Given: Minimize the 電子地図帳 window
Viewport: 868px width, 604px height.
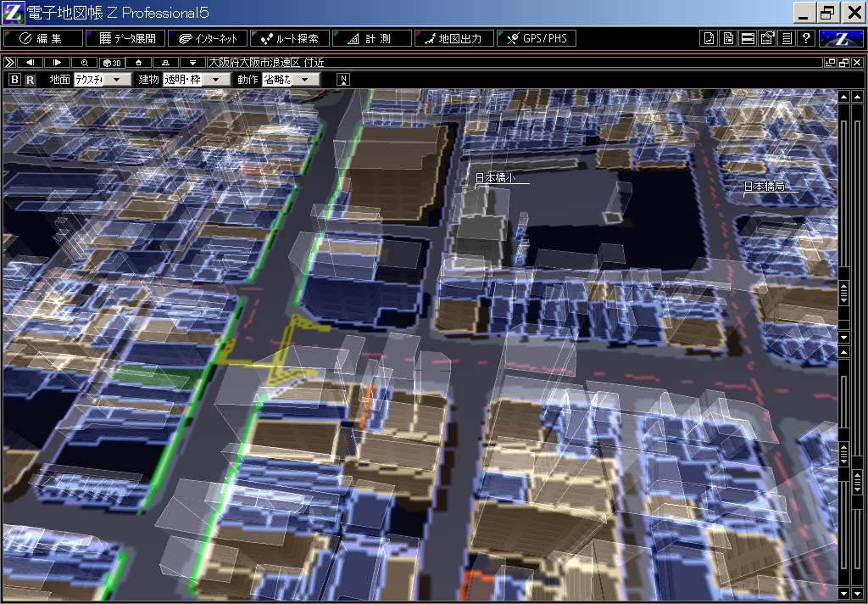Looking at the screenshot, I should [804, 12].
